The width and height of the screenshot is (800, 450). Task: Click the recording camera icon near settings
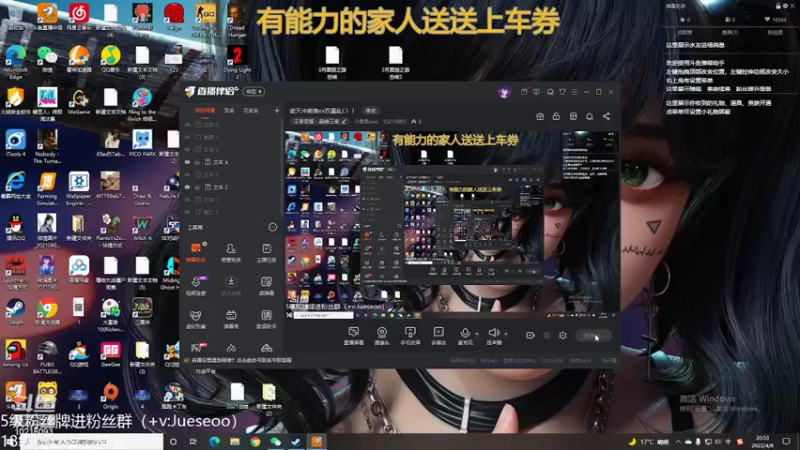[x=530, y=335]
